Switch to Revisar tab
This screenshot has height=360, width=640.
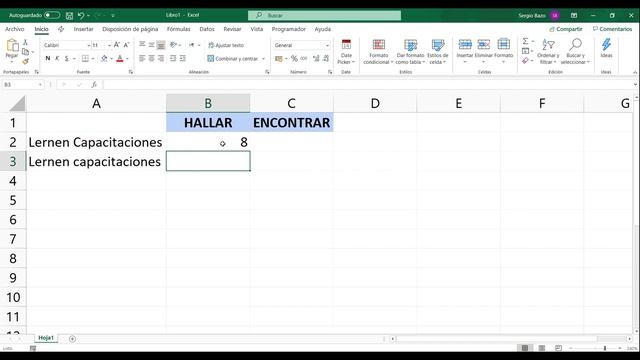[232, 29]
